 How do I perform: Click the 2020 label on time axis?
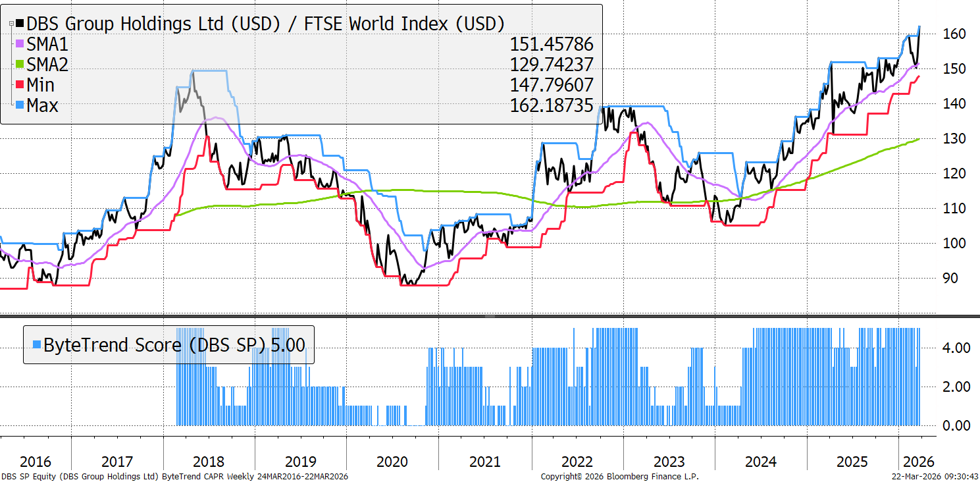pyautogui.click(x=392, y=461)
